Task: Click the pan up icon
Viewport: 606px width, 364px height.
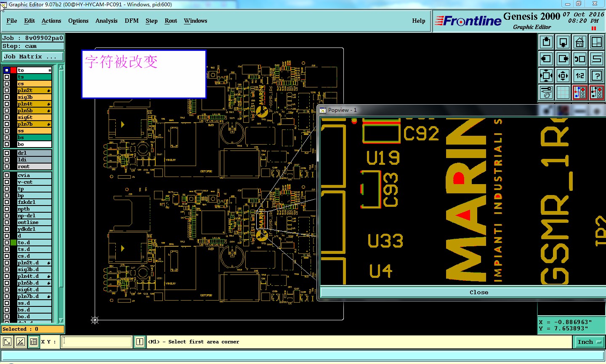Action: click(x=546, y=42)
